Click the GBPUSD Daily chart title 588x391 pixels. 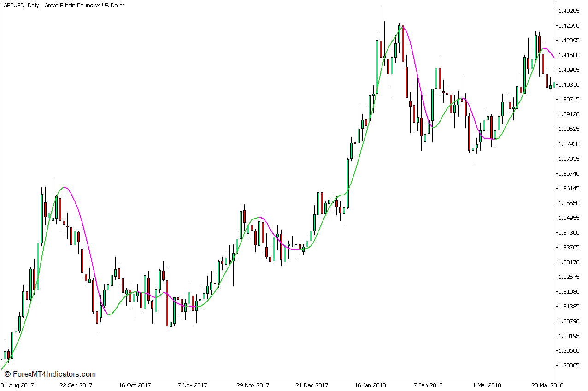pos(63,6)
